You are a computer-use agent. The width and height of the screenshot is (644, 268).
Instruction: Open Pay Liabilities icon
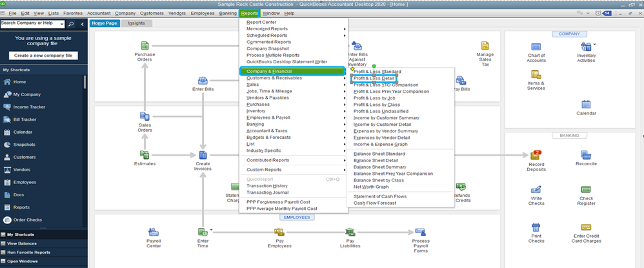[x=350, y=232]
